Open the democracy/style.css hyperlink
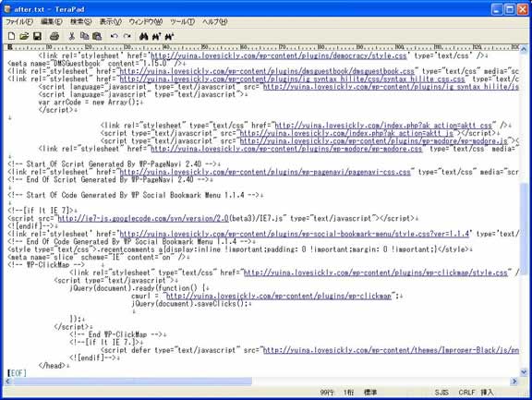The height and width of the screenshot is (400, 532). (279, 55)
